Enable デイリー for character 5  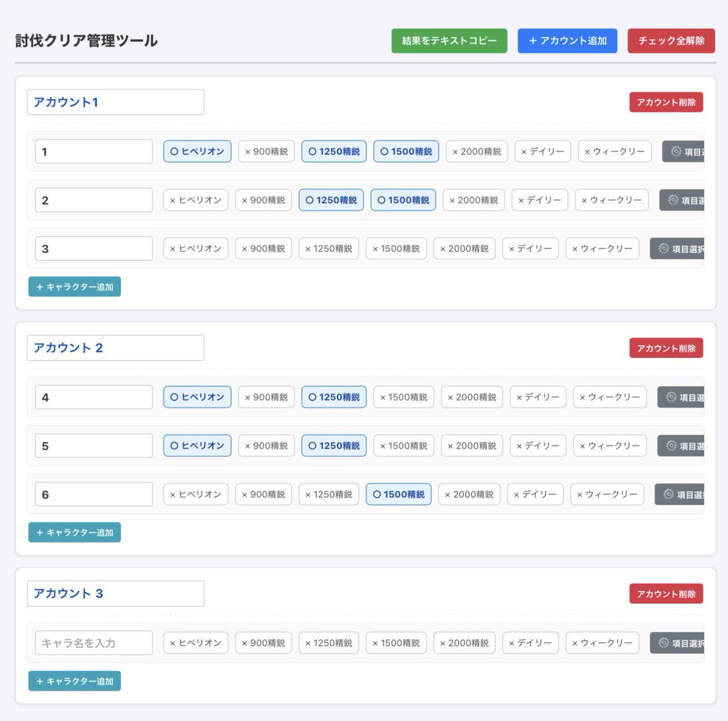coord(538,445)
